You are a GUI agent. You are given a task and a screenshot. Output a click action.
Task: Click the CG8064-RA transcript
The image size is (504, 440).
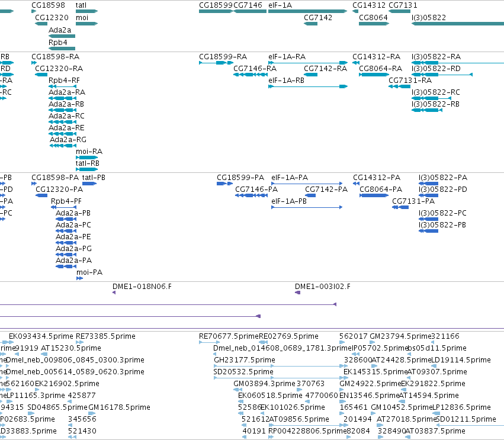[x=374, y=75]
